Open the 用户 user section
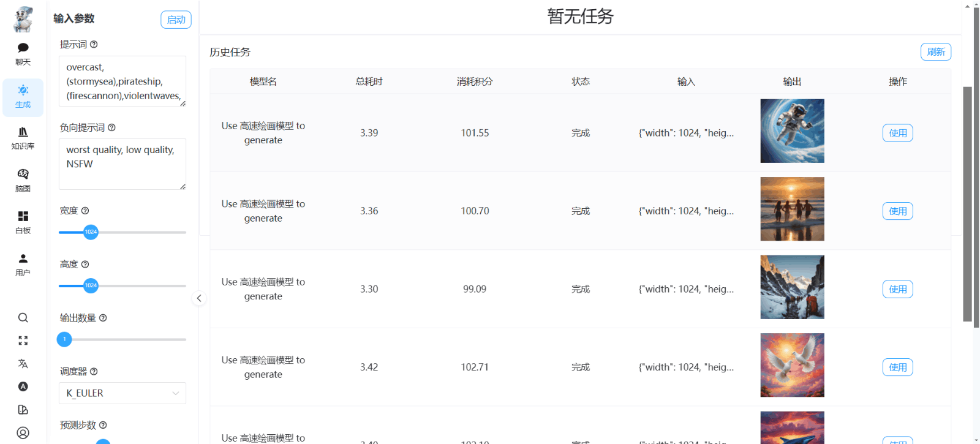 23,265
